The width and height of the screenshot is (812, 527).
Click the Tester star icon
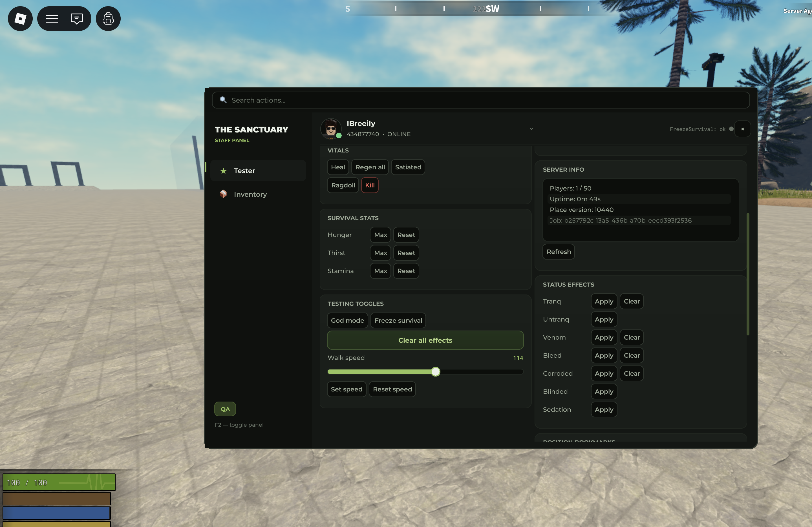pos(224,171)
